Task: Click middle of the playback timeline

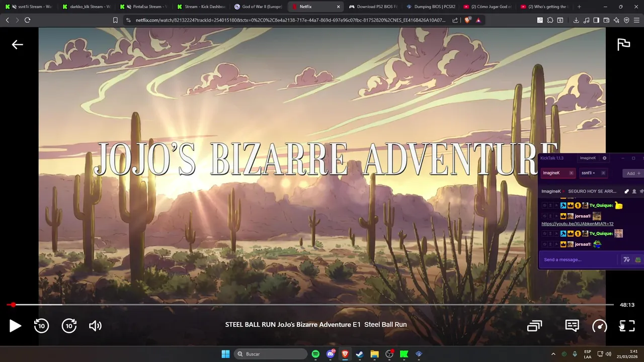Action: click(x=310, y=305)
